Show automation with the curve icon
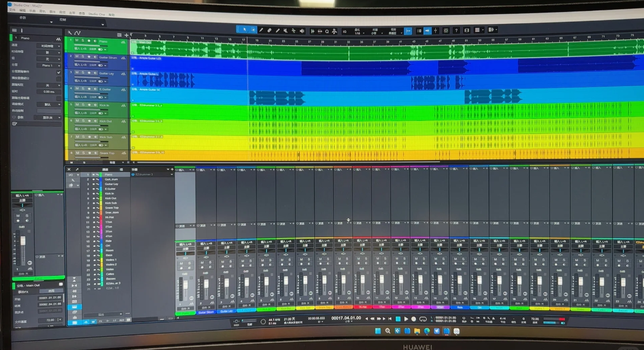644x350 pixels. click(x=77, y=33)
